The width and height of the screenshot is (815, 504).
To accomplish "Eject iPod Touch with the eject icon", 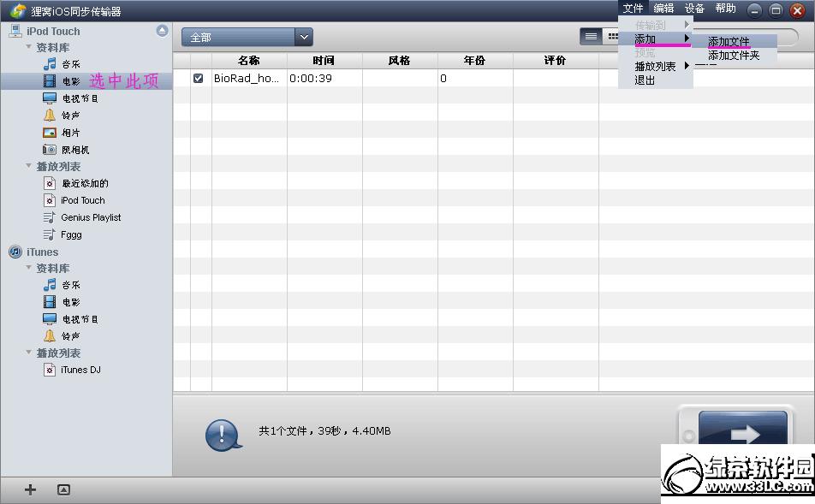I will pos(162,31).
